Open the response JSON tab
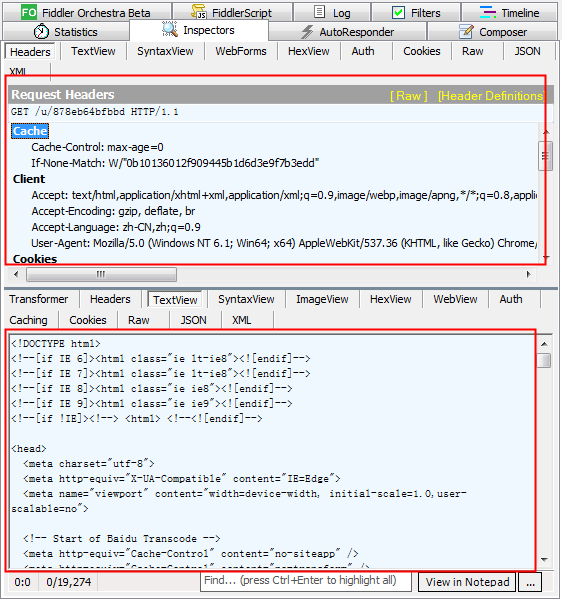The width and height of the screenshot is (562, 600). 194,320
